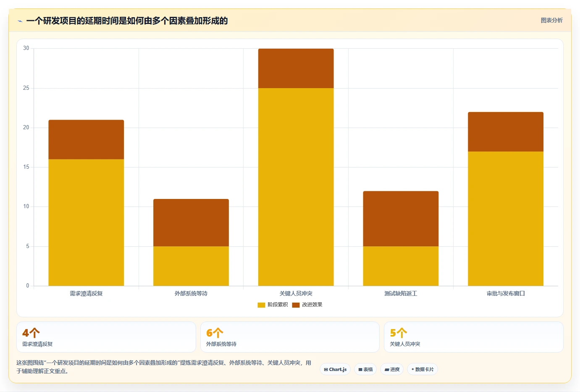Click the 阶段累积 legend label

pyautogui.click(x=278, y=305)
